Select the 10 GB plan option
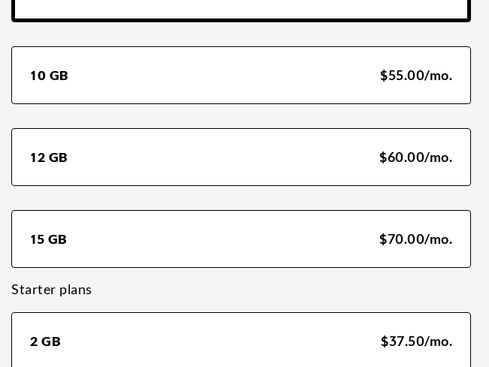 [241, 75]
